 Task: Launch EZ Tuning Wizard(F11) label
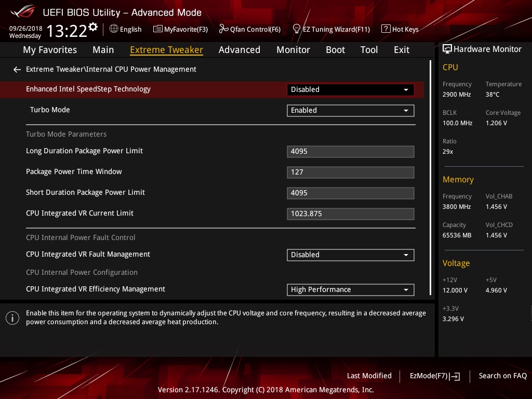(336, 30)
